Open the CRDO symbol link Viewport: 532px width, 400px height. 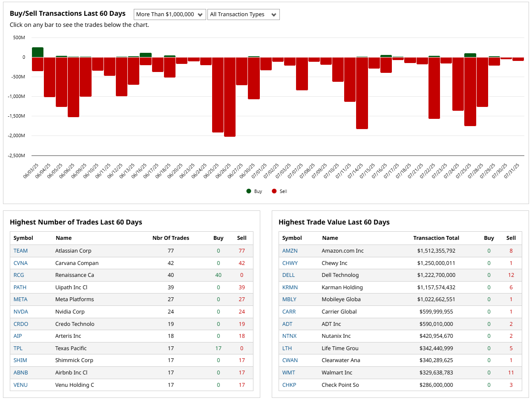21,324
